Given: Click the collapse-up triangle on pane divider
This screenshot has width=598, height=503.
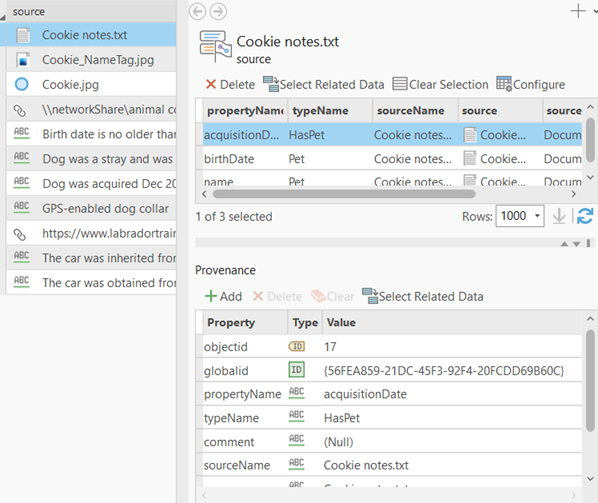Looking at the screenshot, I should pyautogui.click(x=564, y=244).
